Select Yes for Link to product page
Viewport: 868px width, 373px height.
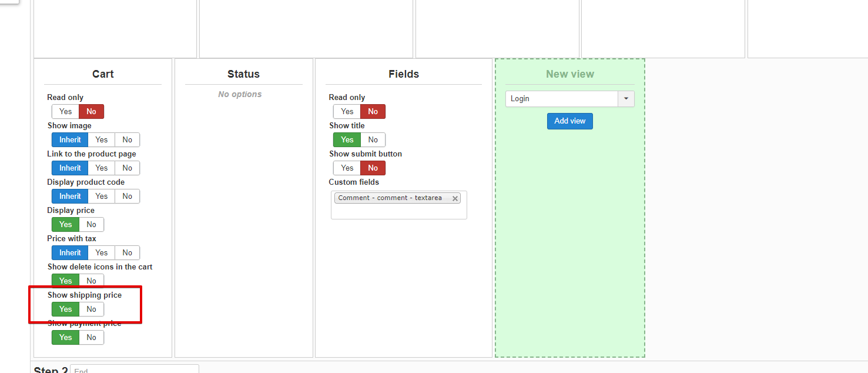(102, 168)
